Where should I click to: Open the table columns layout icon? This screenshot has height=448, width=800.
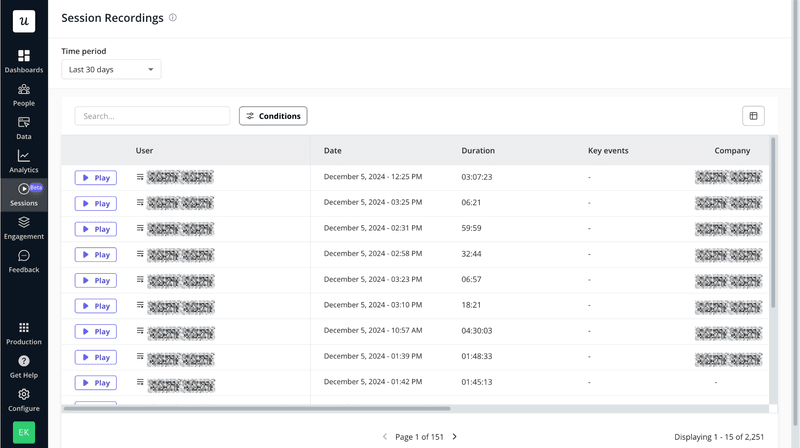753,116
